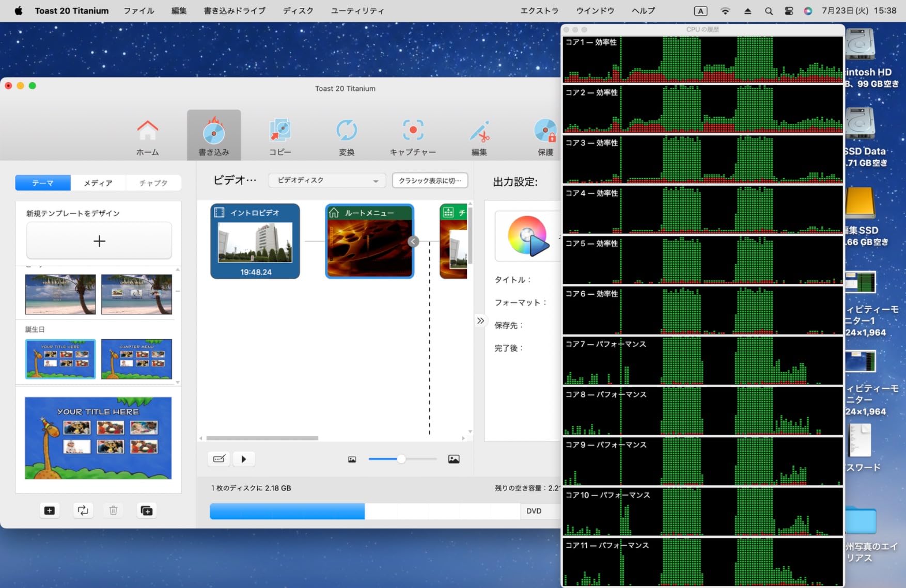Viewport: 906px width, 588px height.
Task: Click the duplicate theme icon
Action: click(x=146, y=510)
